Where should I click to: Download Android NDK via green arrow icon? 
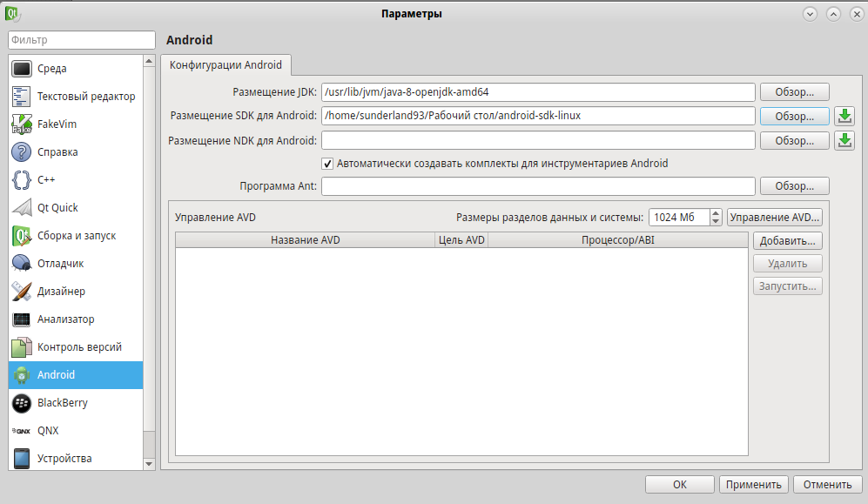(x=844, y=140)
